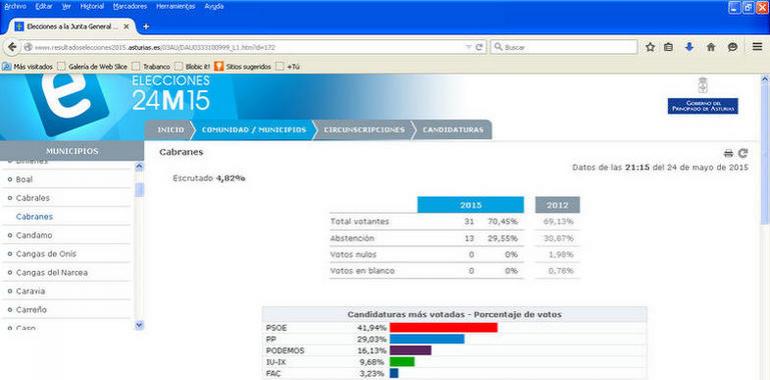The image size is (770, 380).
Task: Open the Sitios sugeridos bookmark
Action: [x=243, y=66]
